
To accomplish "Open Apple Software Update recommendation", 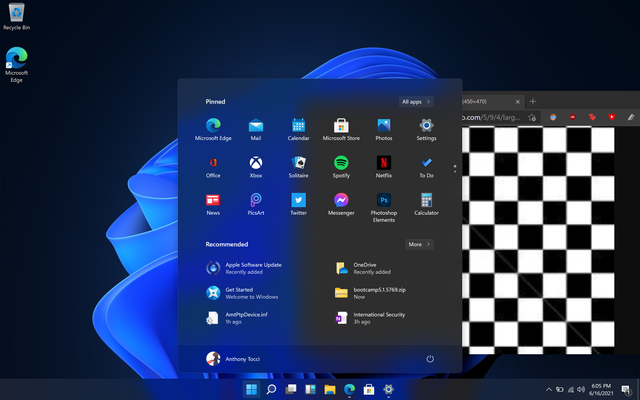I will click(244, 268).
